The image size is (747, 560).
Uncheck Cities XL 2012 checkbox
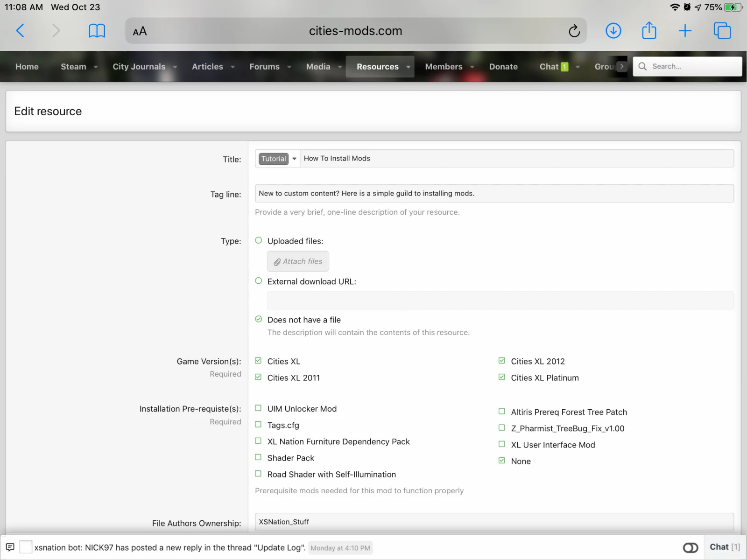click(502, 361)
